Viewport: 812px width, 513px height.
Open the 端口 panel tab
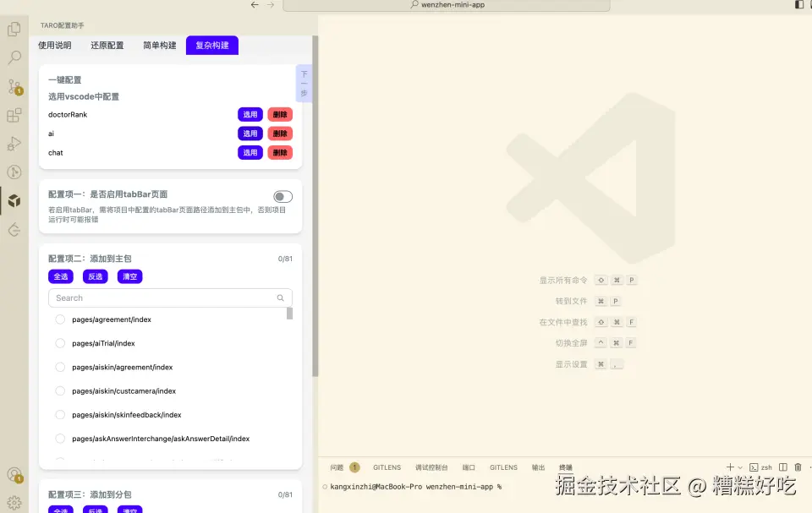click(x=469, y=467)
